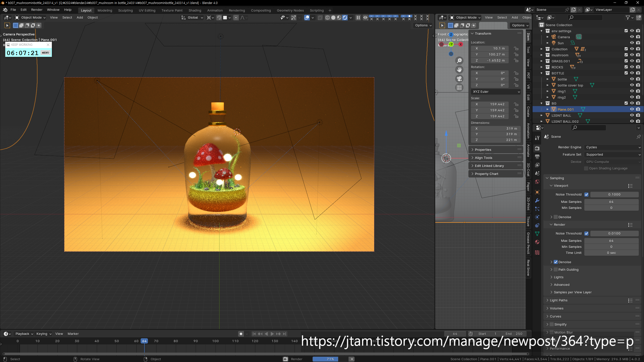The image size is (644, 362).
Task: Open the Render Engine Cycles dropdown
Action: 613,147
